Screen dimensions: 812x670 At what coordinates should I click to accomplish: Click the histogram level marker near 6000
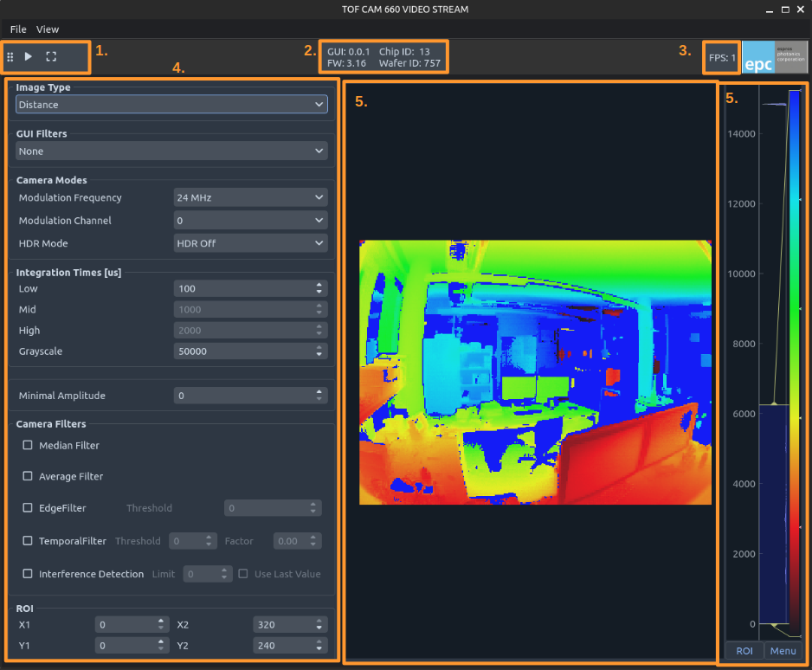774,403
